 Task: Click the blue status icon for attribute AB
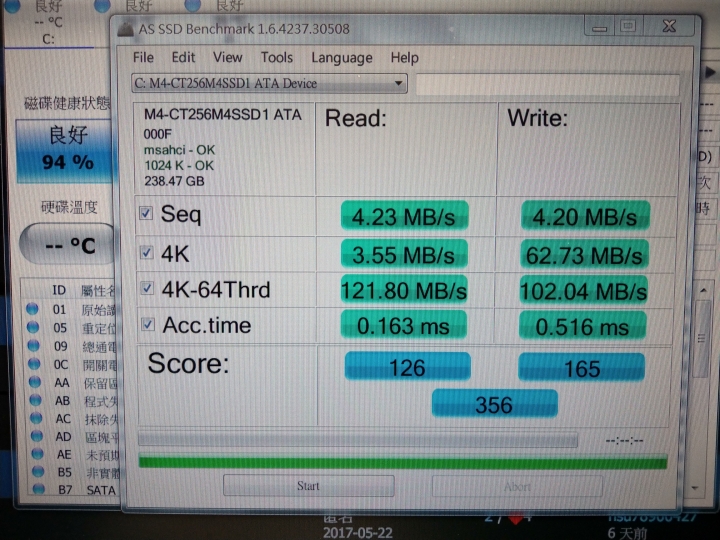tap(35, 399)
